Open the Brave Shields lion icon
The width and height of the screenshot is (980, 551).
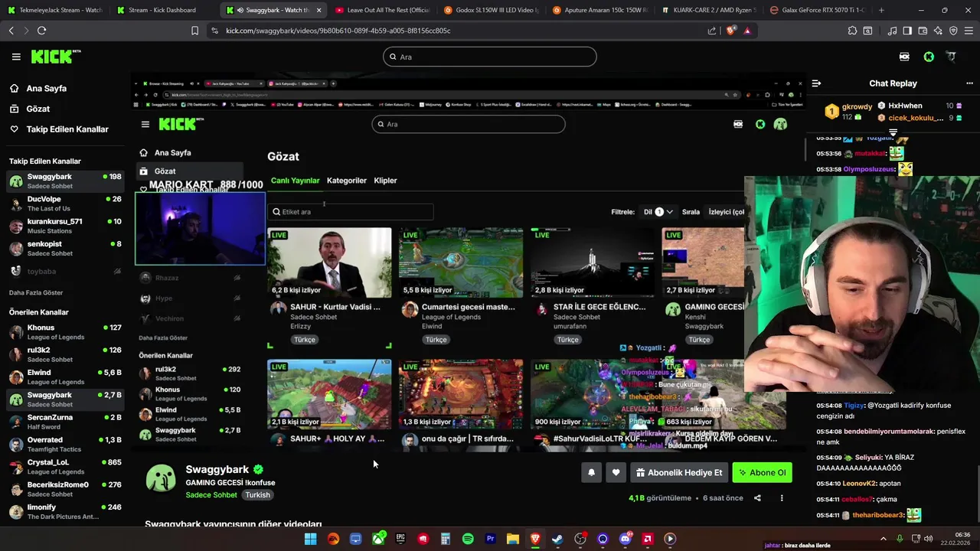730,31
